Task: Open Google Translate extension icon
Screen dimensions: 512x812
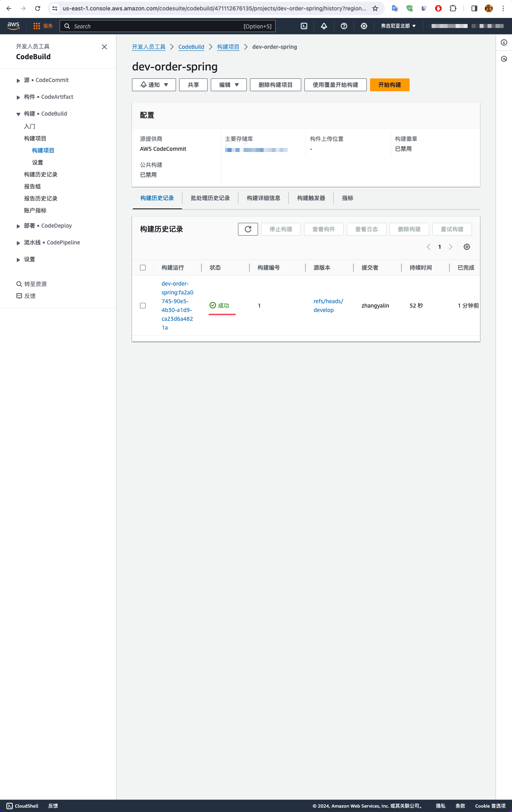Action: click(x=395, y=8)
